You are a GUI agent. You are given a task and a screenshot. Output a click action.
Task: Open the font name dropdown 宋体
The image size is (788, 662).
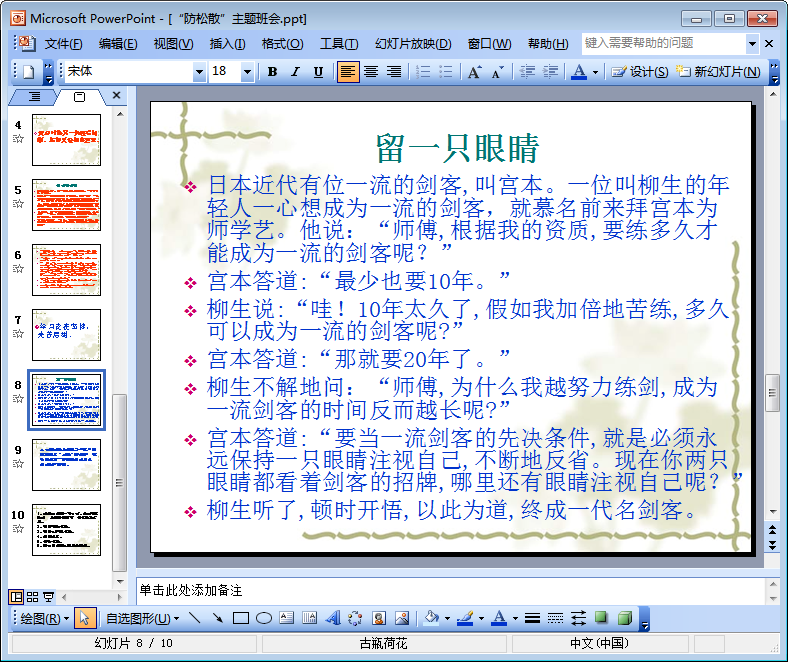[199, 72]
